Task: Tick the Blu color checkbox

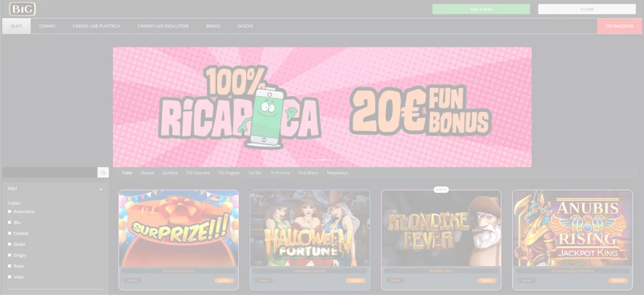Action: tap(9, 222)
